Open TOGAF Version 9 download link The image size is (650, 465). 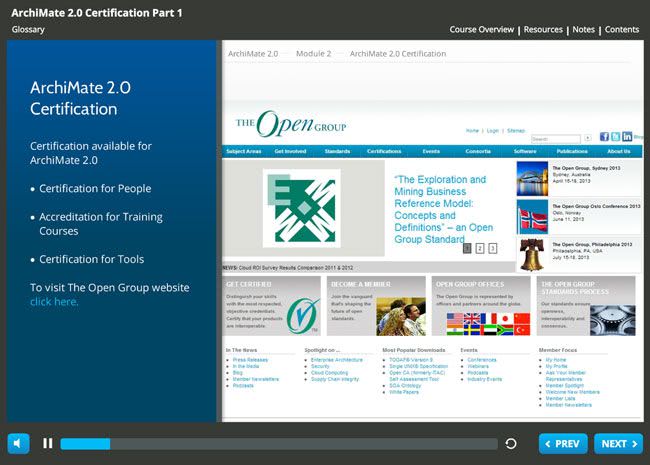411,360
